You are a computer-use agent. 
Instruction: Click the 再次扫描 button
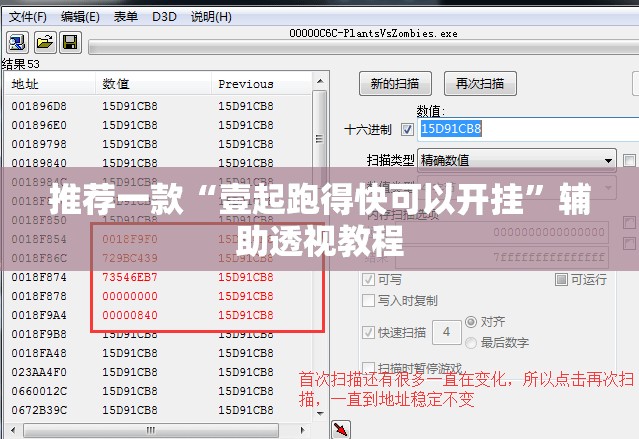coord(480,84)
